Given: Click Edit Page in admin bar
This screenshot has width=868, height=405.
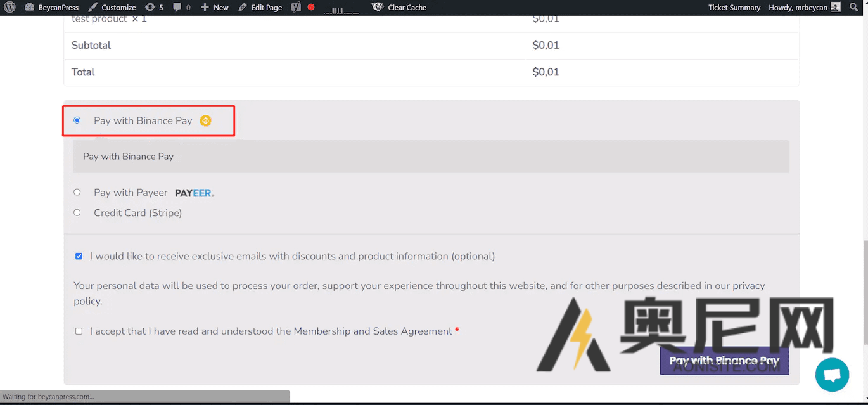Looking at the screenshot, I should 260,8.
